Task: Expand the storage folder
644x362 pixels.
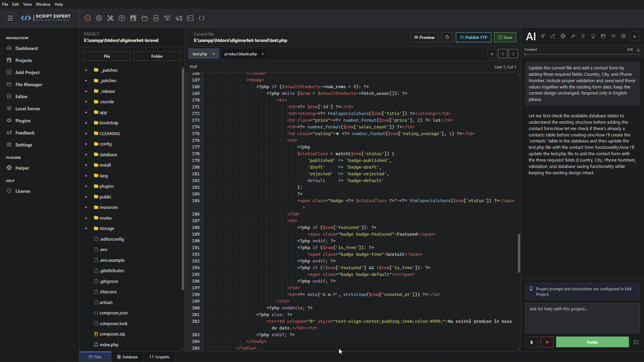Action: (86, 228)
